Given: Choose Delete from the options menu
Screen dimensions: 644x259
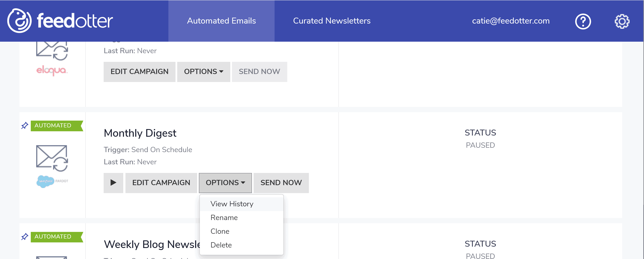Looking at the screenshot, I should (x=241, y=245).
